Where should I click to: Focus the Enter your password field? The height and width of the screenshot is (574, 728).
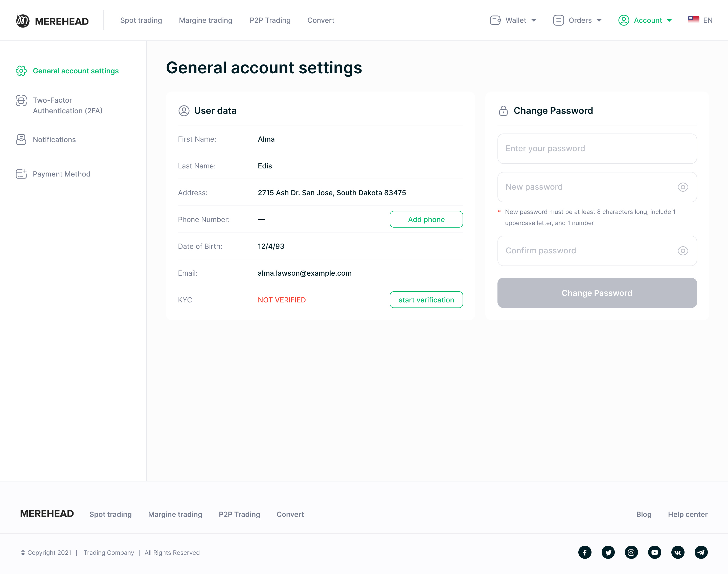[597, 148]
